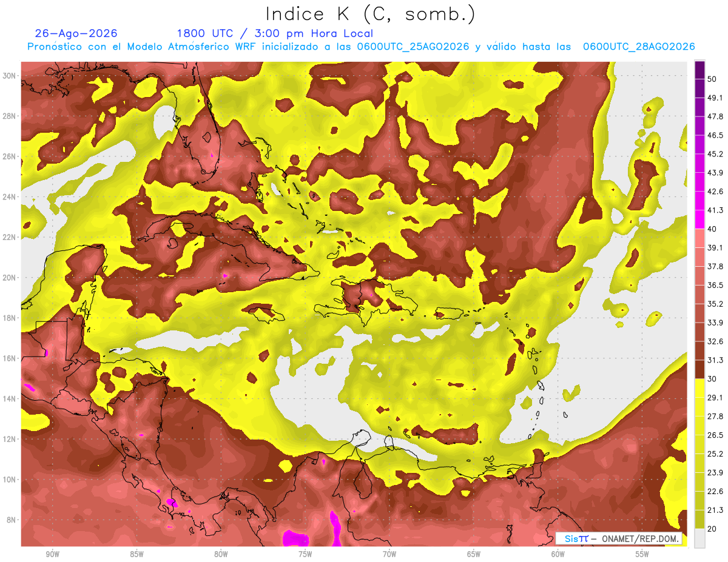
Task: Click the '1800 UTC / 3:00 pm Hora Local' time label
Action: (x=275, y=33)
